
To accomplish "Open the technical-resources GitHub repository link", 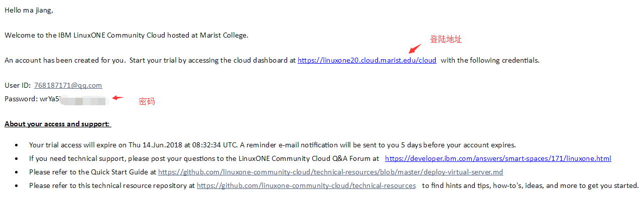I will coord(306,185).
